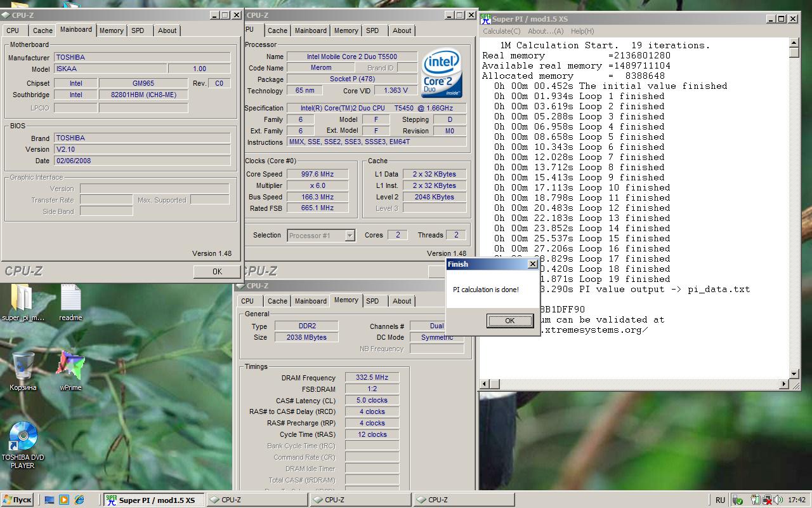The width and height of the screenshot is (812, 508).
Task: Click the Core Speed value 997.6 MHz
Action: (317, 174)
